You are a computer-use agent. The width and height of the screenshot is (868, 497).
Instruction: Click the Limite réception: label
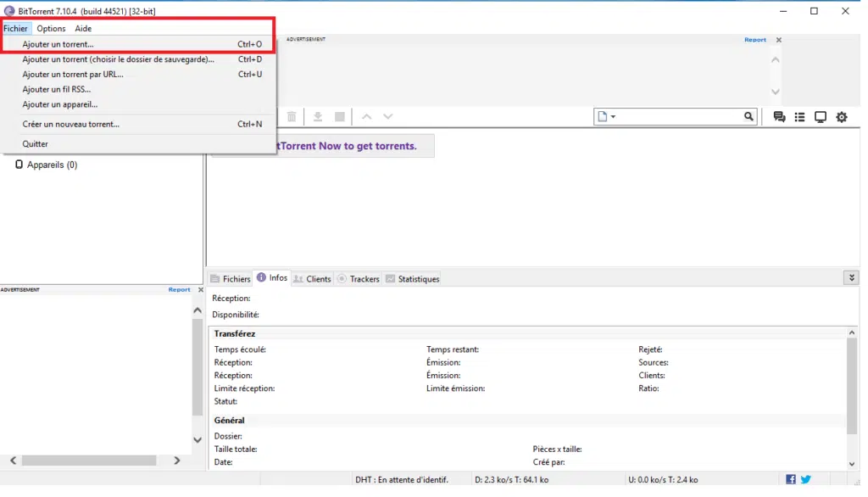(245, 388)
